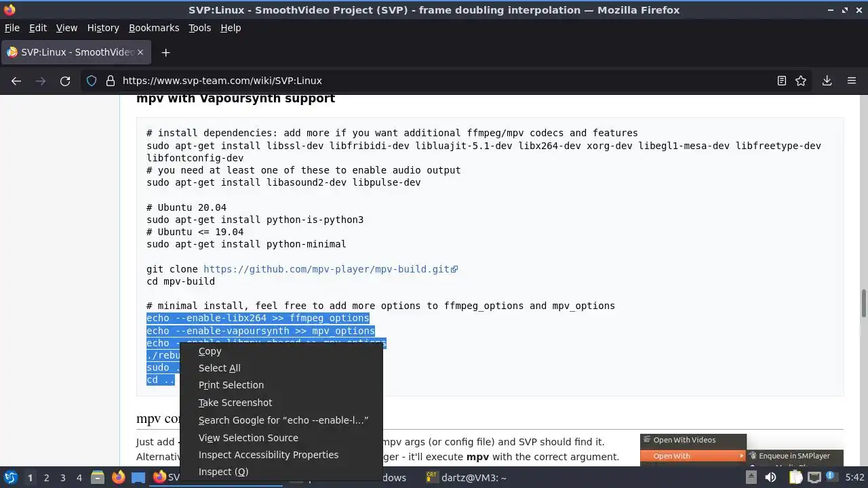Screen dimensions: 868x488
Task: Open the Firefox hamburger application menu
Action: [x=852, y=81]
